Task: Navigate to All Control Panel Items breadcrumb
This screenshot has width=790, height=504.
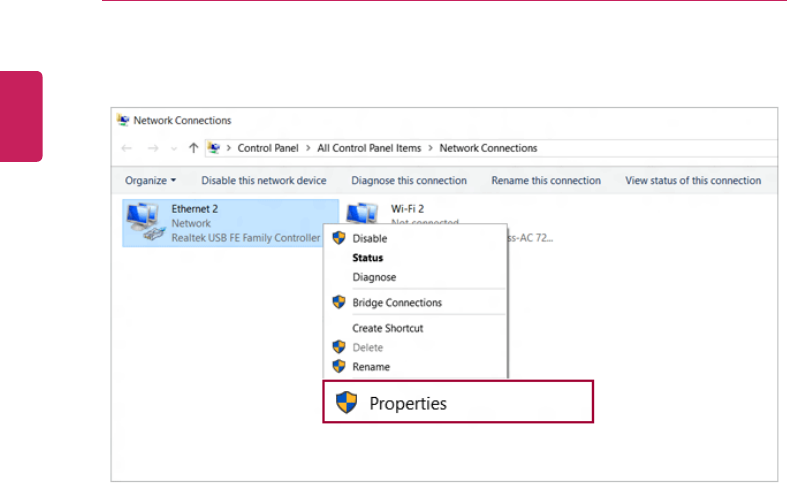Action: pyautogui.click(x=369, y=148)
